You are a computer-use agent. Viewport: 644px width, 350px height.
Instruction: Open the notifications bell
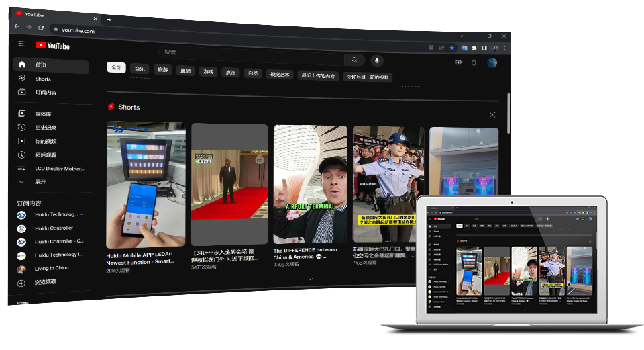(474, 62)
